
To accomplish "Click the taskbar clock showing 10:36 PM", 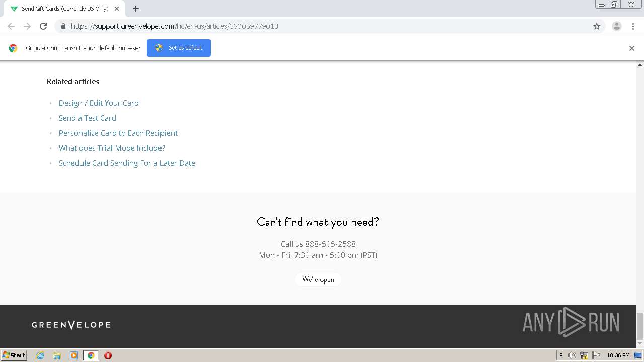I will tap(618, 355).
